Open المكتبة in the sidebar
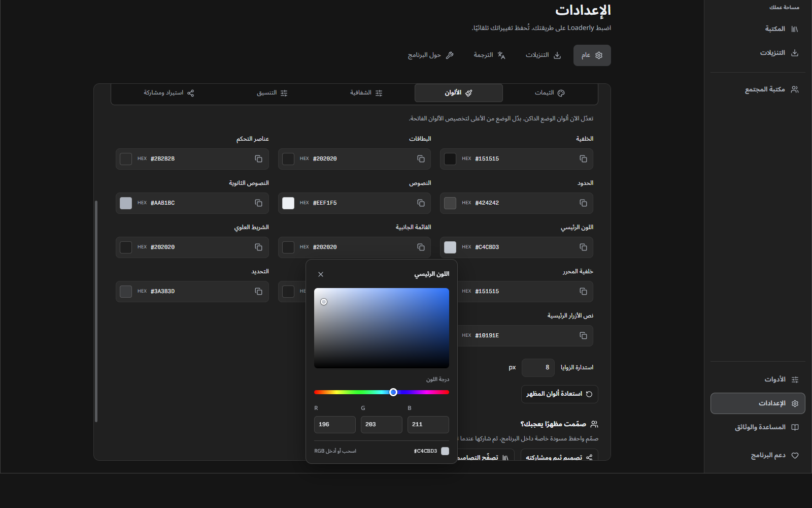The height and width of the screenshot is (508, 812). tap(758, 29)
